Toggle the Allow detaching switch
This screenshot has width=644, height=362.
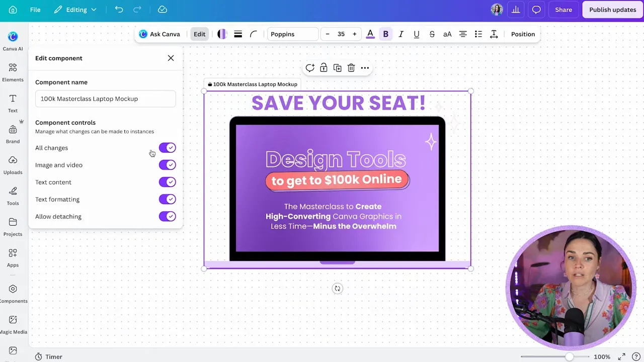[167, 216]
